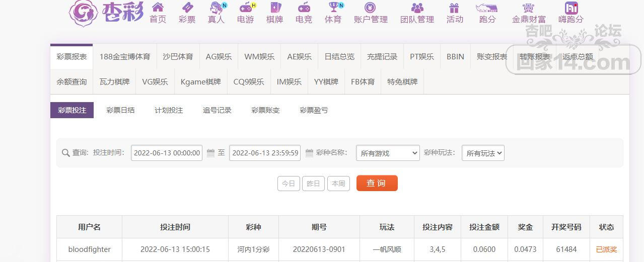Image resolution: width=644 pixels, height=262 pixels.
Task: Click the 首页 home icon
Action: pos(158,8)
